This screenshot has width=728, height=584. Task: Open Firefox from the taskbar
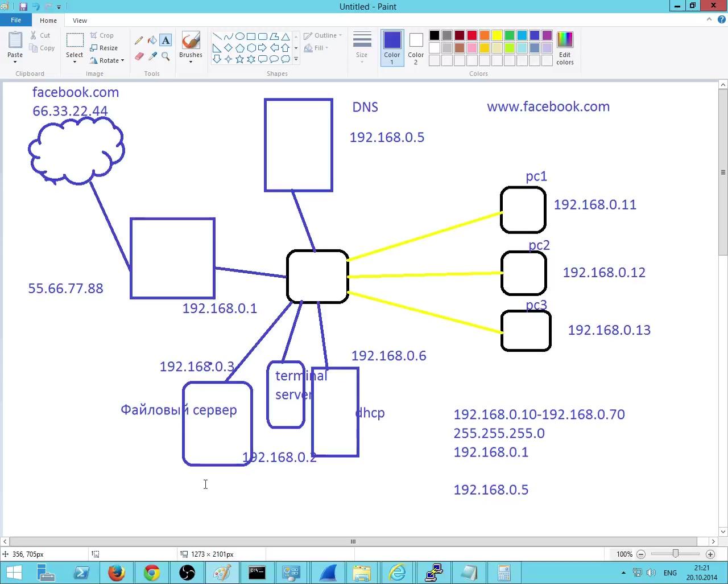[x=117, y=572]
